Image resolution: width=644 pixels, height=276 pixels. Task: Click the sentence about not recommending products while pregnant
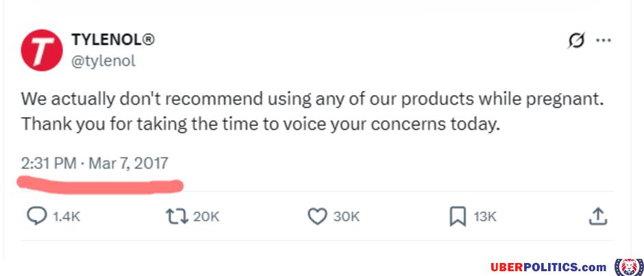312,99
